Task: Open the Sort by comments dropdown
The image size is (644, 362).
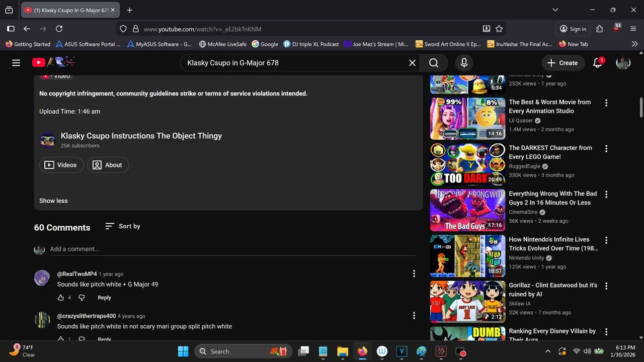Action: tap(123, 226)
